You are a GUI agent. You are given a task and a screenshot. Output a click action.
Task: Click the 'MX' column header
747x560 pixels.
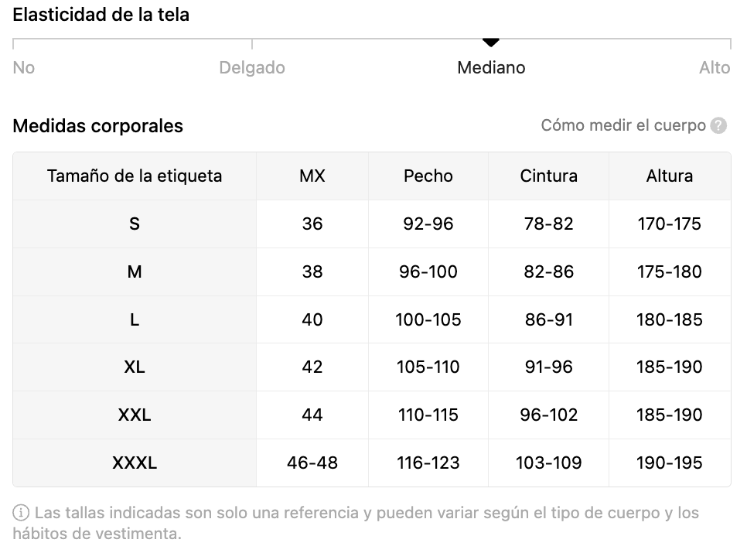pos(312,176)
